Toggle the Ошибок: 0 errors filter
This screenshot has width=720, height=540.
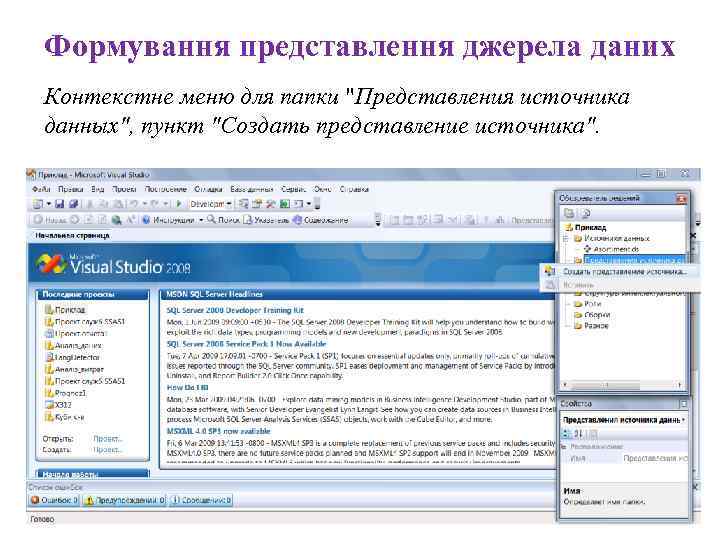point(55,500)
